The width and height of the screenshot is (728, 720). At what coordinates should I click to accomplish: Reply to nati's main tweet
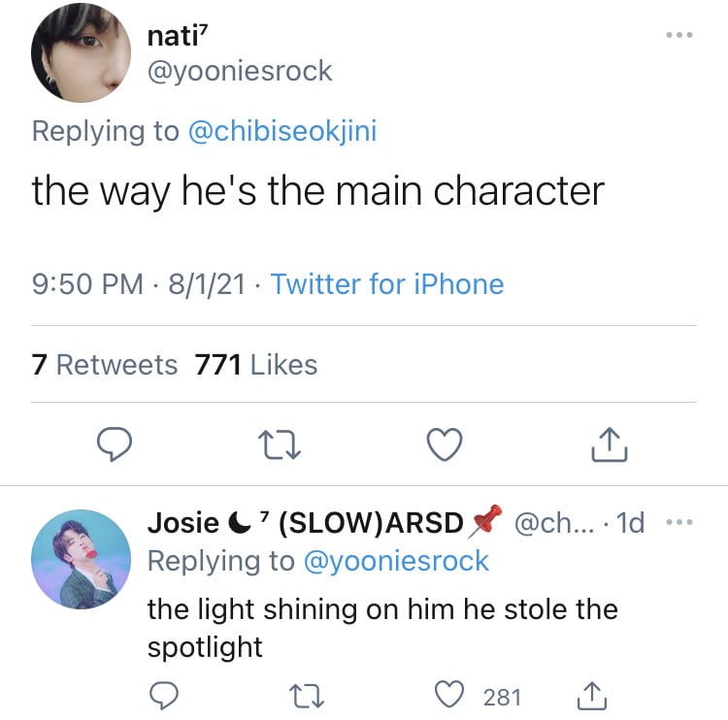[116, 444]
